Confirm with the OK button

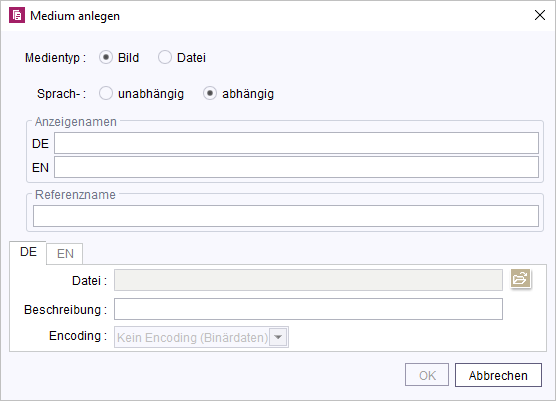coord(427,375)
